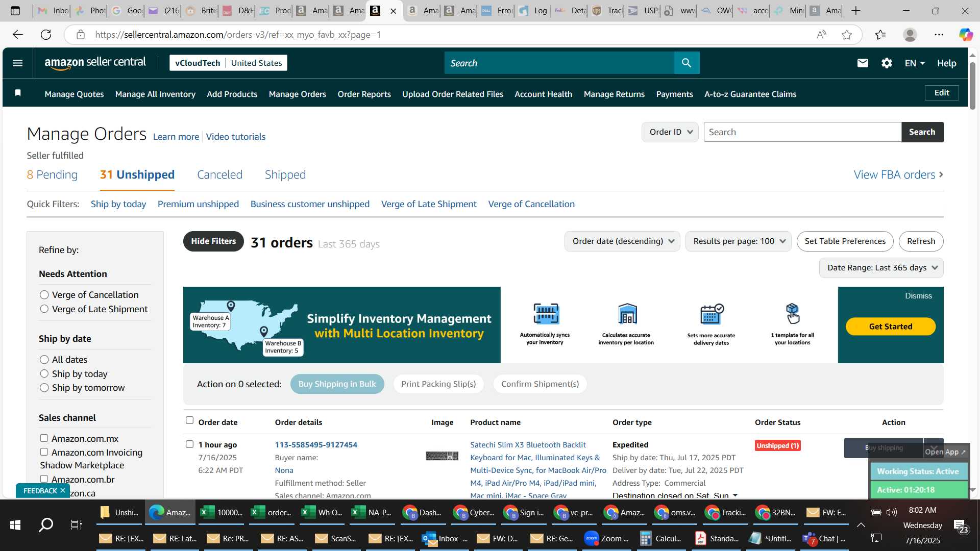Image resolution: width=980 pixels, height=551 pixels.
Task: Expand Destination closed on Sat, Sun details
Action: coord(736,495)
